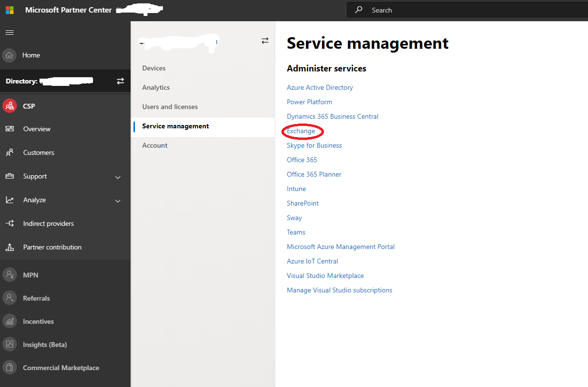Click the Commercial Marketplace bag icon
The height and width of the screenshot is (387, 588).
pos(9,367)
